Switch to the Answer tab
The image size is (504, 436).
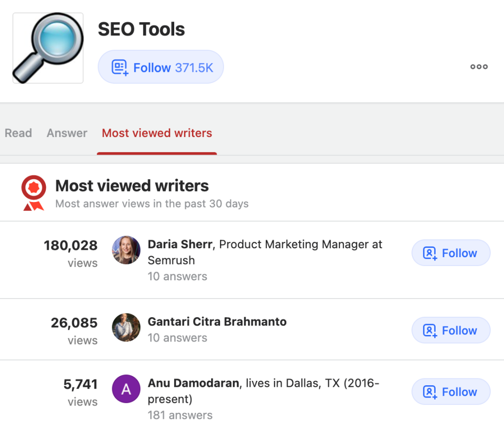(x=67, y=133)
